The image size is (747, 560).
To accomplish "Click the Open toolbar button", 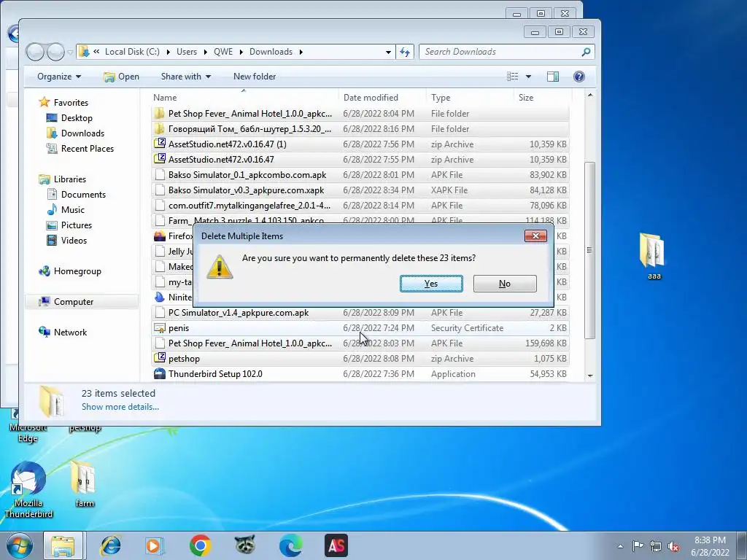I will click(x=122, y=76).
